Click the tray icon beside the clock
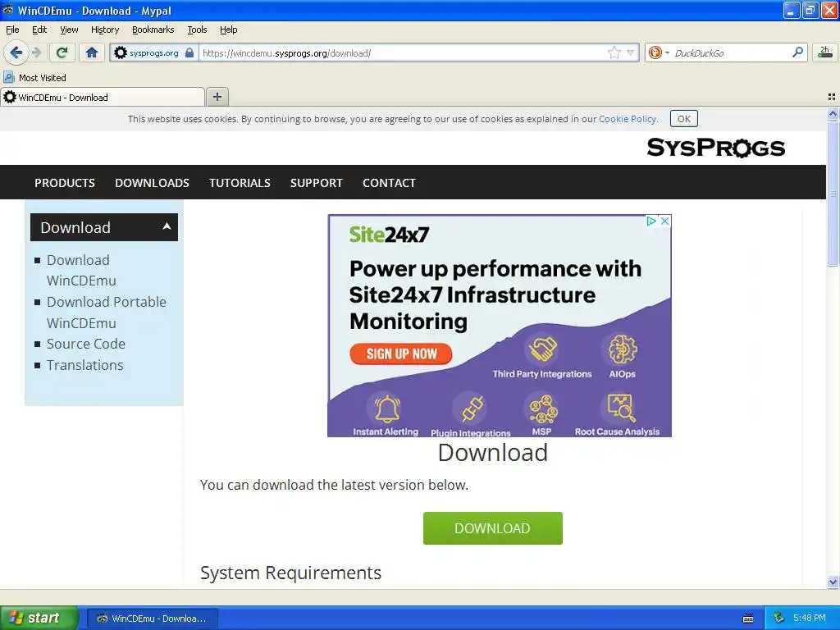Viewport: 840px width, 630px height. [x=779, y=619]
